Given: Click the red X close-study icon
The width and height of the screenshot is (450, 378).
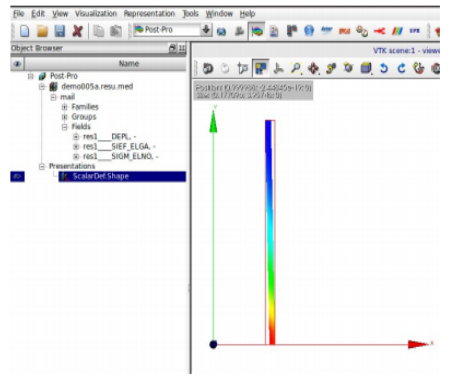Looking at the screenshot, I should 77,31.
